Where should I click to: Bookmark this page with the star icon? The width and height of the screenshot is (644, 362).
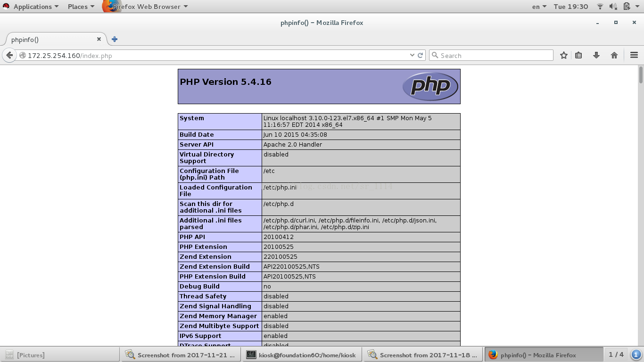(564, 55)
